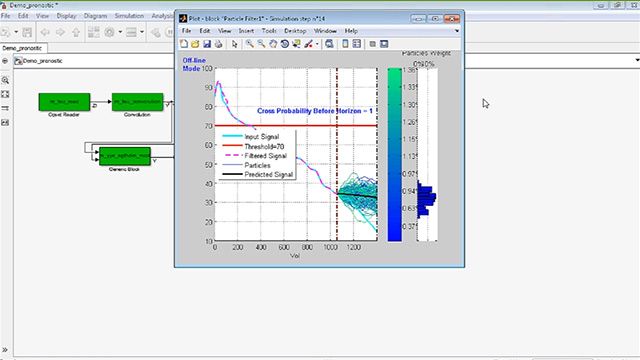Click Sample Time Display palette icon
This screenshot has height=360, width=640.
click(x=5, y=108)
